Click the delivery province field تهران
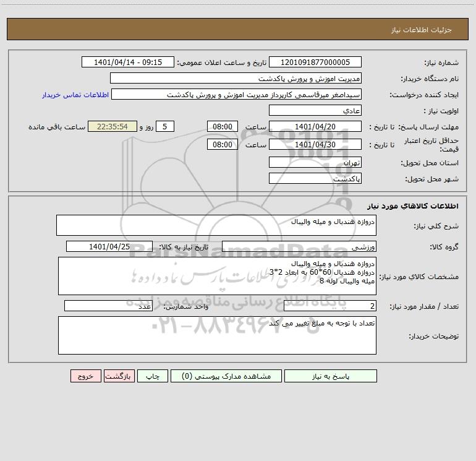Viewport: 476px width, 461px height. (x=315, y=162)
